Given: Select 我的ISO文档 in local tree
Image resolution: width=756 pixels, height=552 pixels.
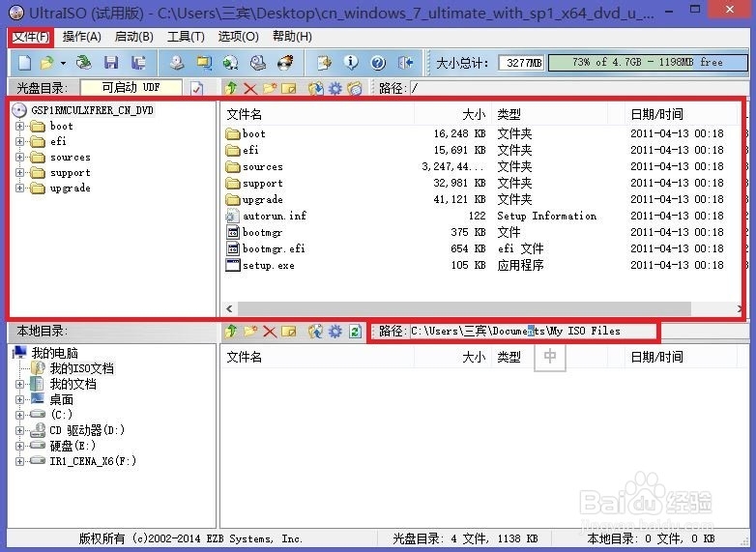Looking at the screenshot, I should 82,368.
